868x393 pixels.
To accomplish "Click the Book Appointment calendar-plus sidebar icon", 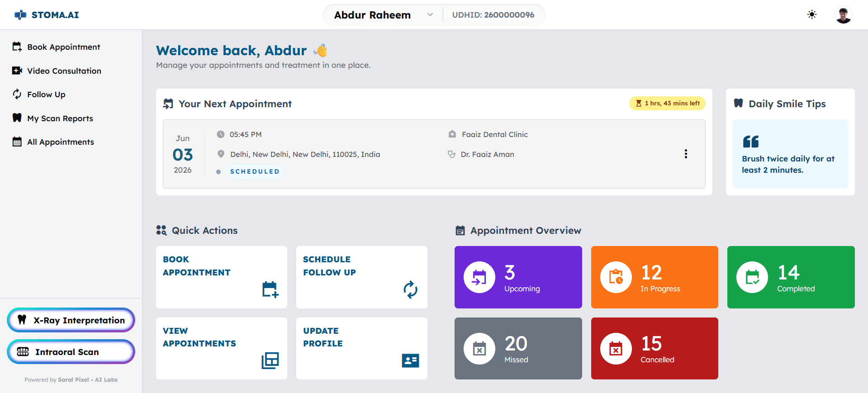I will tap(17, 47).
